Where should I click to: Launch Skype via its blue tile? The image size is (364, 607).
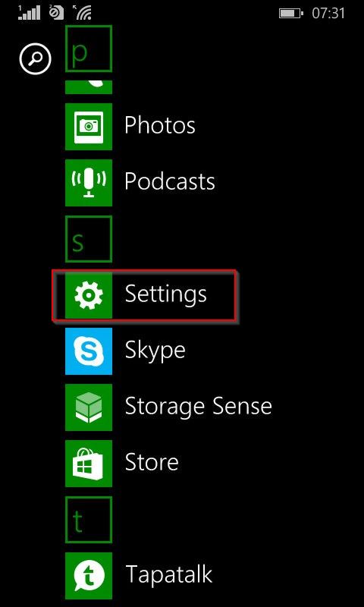click(89, 351)
